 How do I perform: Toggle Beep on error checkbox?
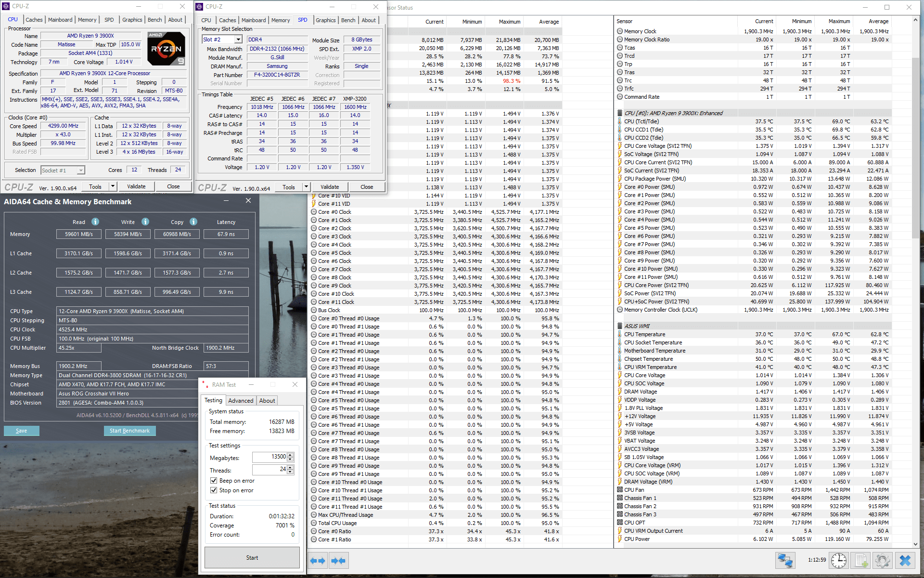coord(214,481)
